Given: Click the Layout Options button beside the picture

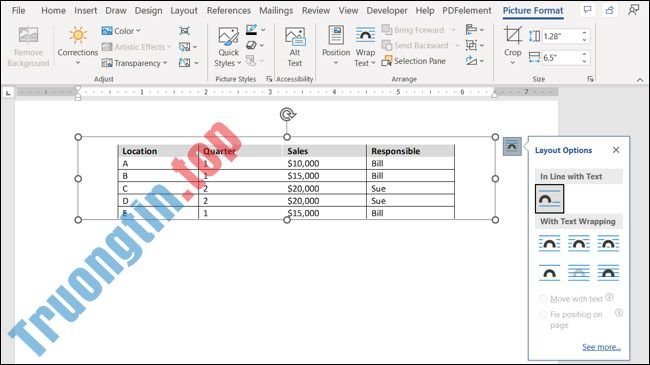Looking at the screenshot, I should [512, 146].
